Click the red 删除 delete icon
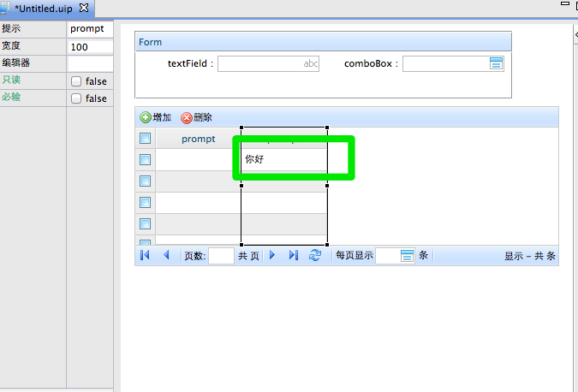 (187, 117)
